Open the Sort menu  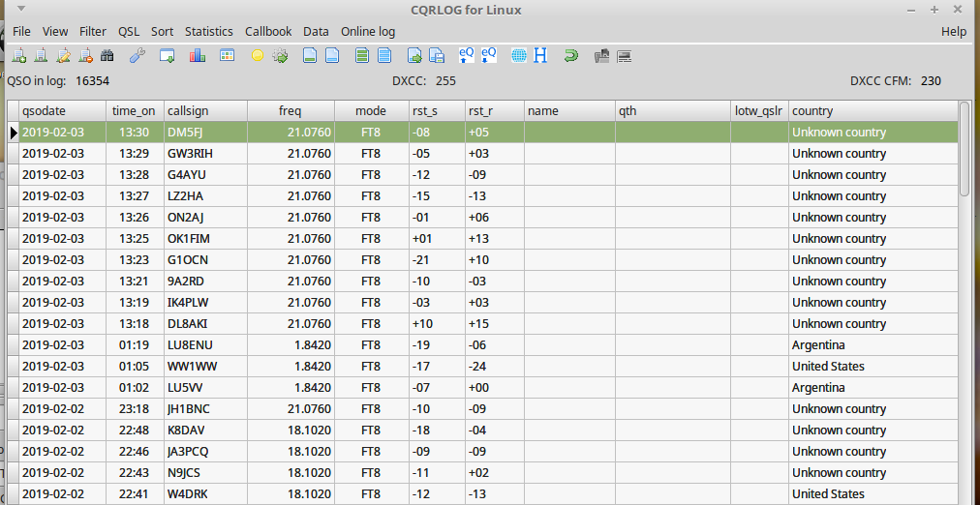pyautogui.click(x=162, y=31)
